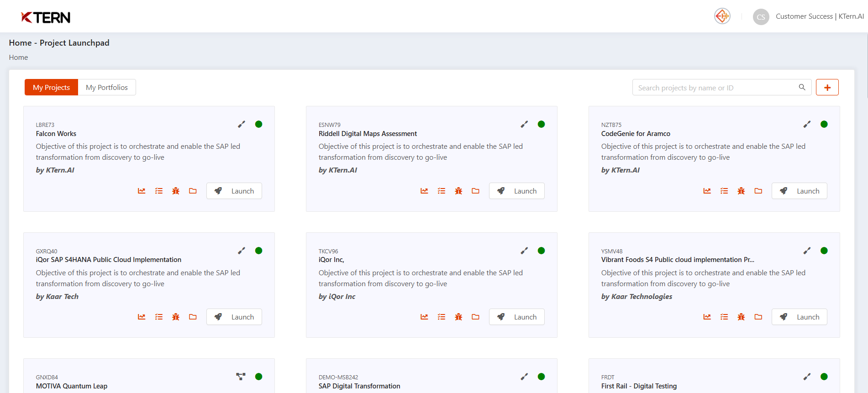
Task: Click project ID LBRE73
Action: pos(45,125)
